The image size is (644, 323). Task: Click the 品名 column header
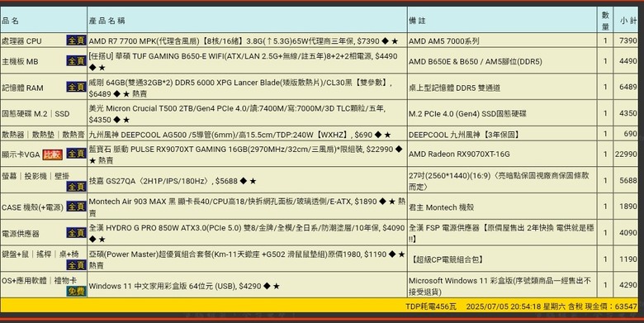10,21
